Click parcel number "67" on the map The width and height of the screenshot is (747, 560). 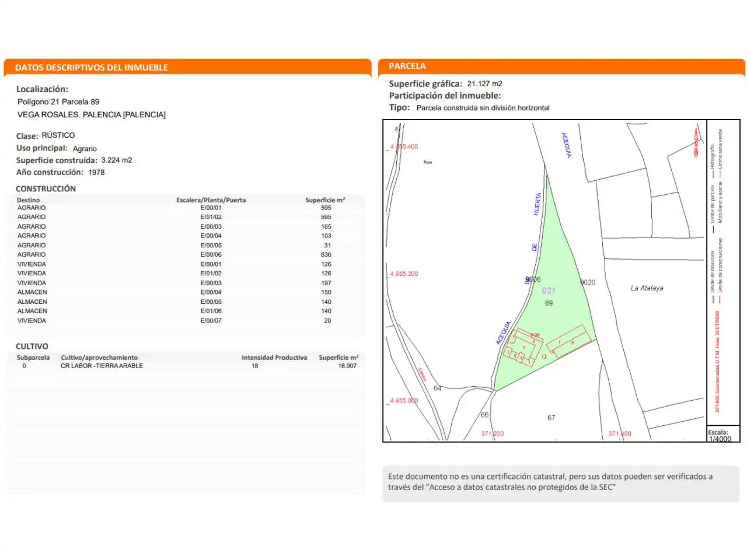[x=551, y=418]
